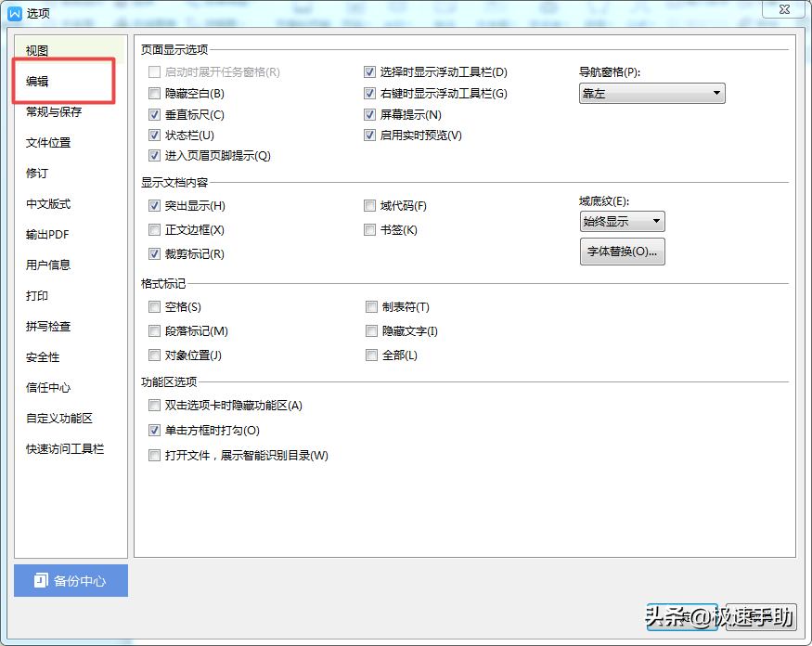Uncheck 垂直标尺(C) option
The width and height of the screenshot is (812, 646).
click(x=154, y=114)
